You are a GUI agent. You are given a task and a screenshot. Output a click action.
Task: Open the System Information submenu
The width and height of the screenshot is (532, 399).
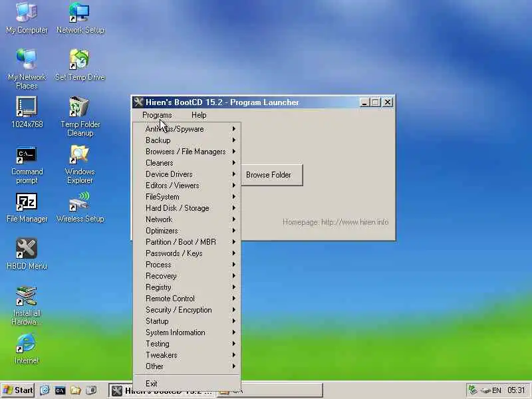187,332
